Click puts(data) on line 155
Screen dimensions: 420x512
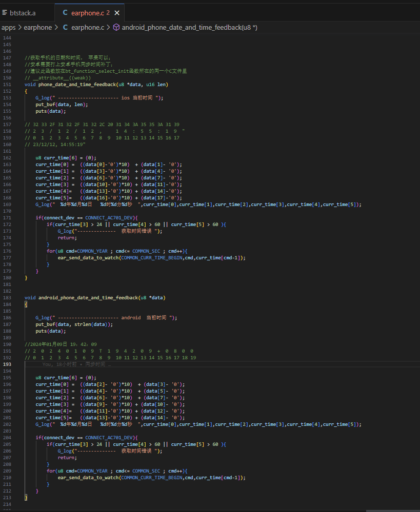click(51, 111)
